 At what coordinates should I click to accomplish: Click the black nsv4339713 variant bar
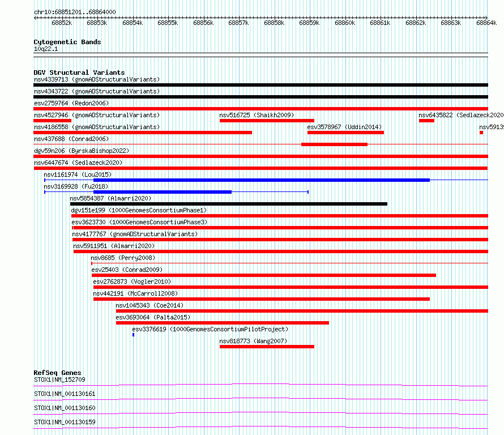260,85
